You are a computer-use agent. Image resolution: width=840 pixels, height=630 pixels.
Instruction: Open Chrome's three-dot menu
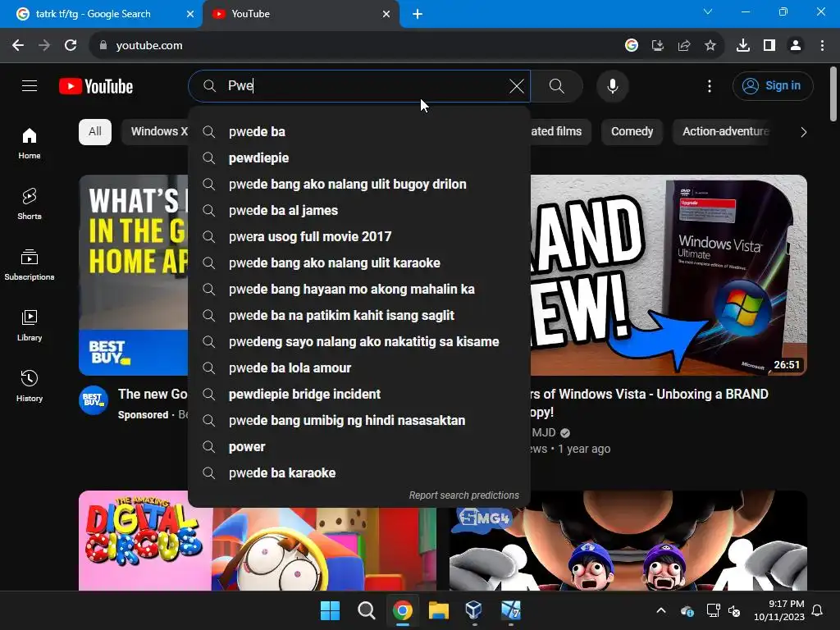pyautogui.click(x=822, y=46)
